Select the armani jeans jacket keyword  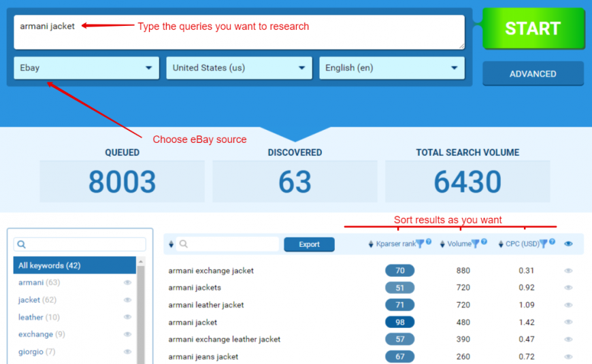click(x=203, y=357)
